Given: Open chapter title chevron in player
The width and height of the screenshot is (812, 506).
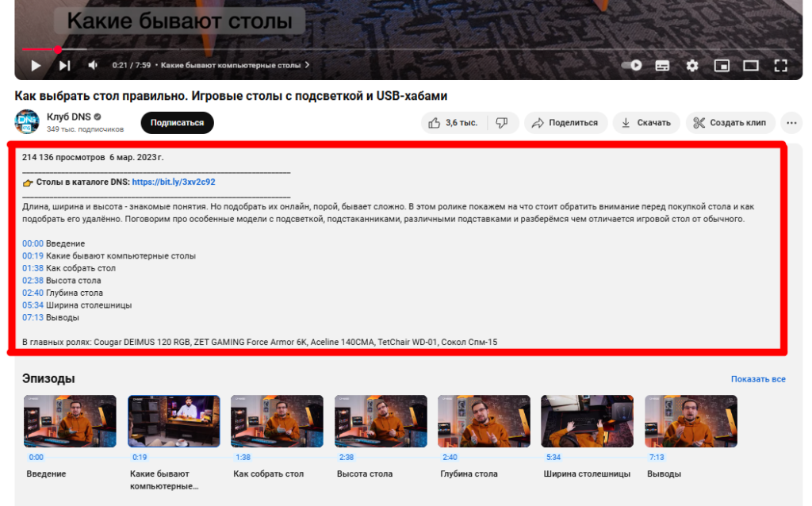Looking at the screenshot, I should [x=307, y=65].
